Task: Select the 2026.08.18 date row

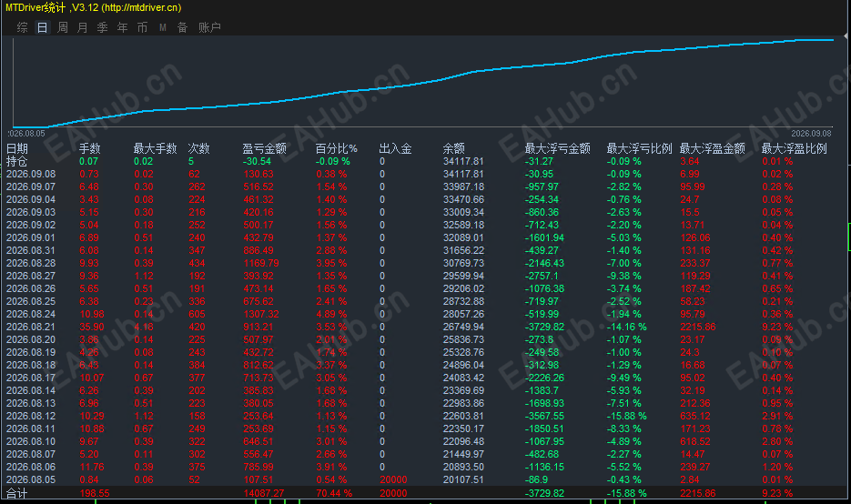Action: pos(423,365)
